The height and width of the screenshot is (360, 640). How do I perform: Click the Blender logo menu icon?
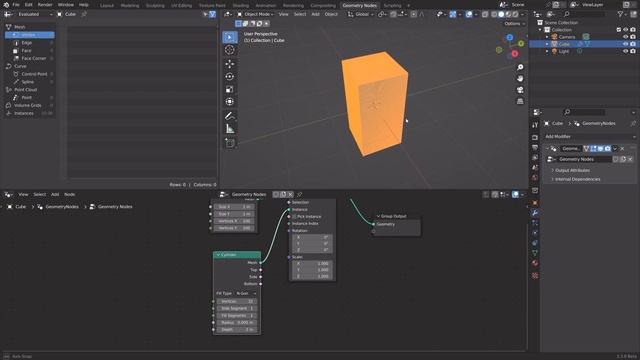click(x=6, y=5)
